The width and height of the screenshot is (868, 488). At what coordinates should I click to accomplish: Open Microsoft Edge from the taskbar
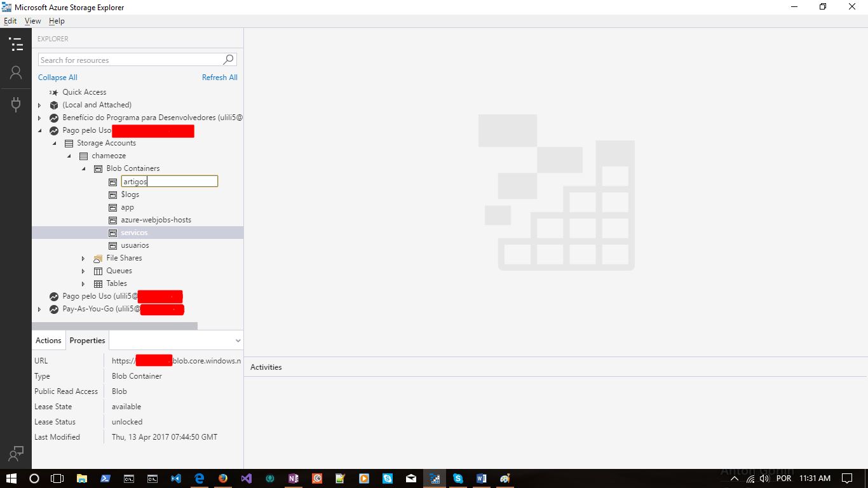[199, 478]
